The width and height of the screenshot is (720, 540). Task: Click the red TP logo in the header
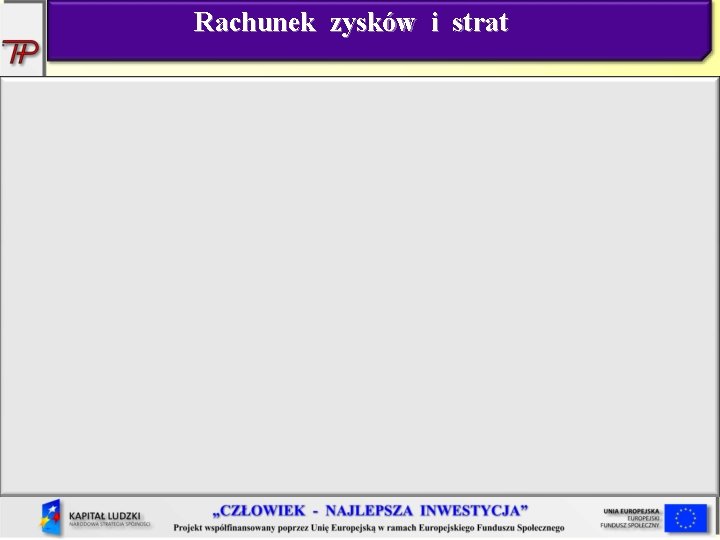21,52
